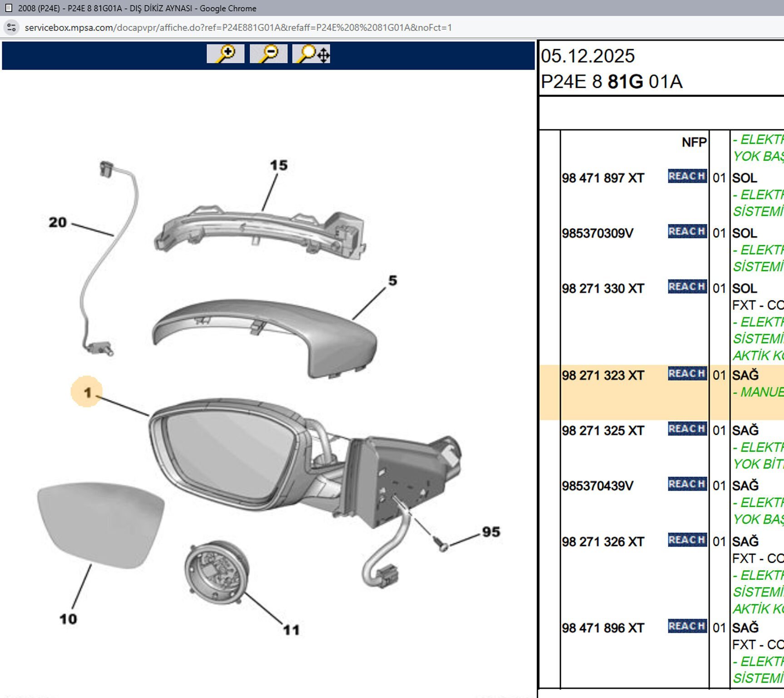Click REACH badge next to 98 471 897 XT
The image size is (784, 698).
687,176
